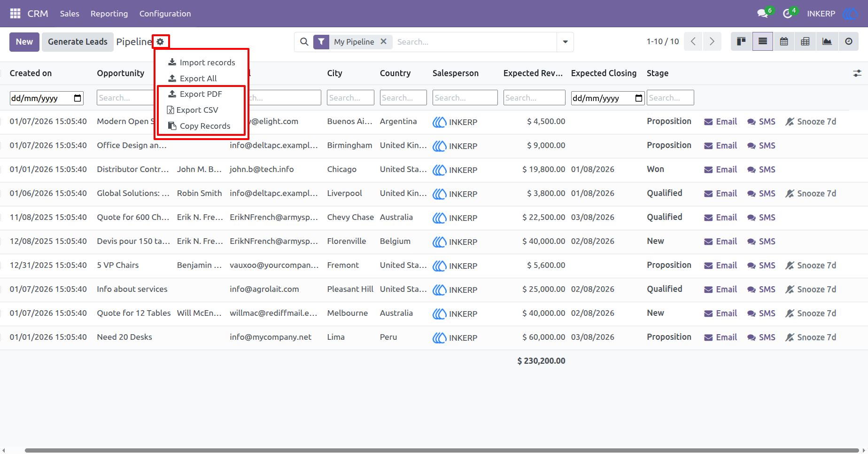Viewport: 868px width, 454px height.
Task: Focus the Salesperson column search field
Action: [x=465, y=98]
